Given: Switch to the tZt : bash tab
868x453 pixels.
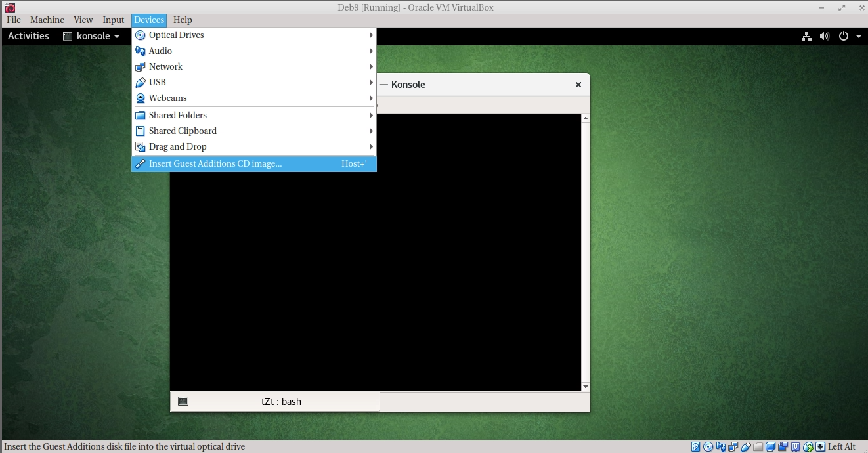Looking at the screenshot, I should tap(275, 402).
